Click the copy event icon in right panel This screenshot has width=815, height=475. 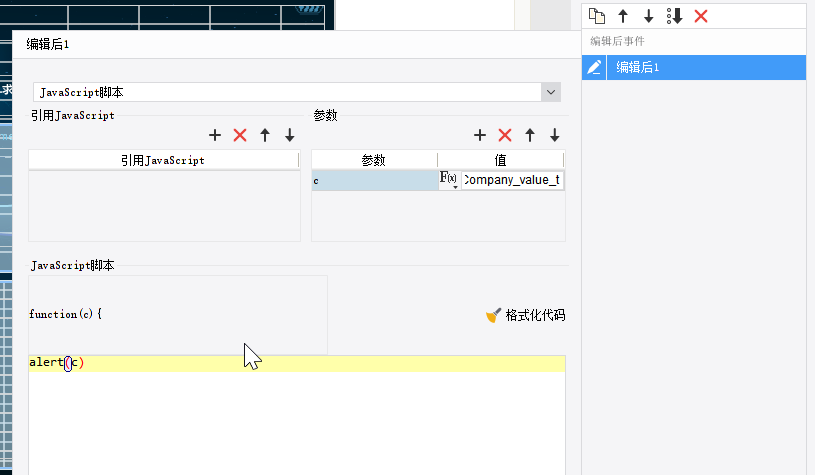[597, 16]
